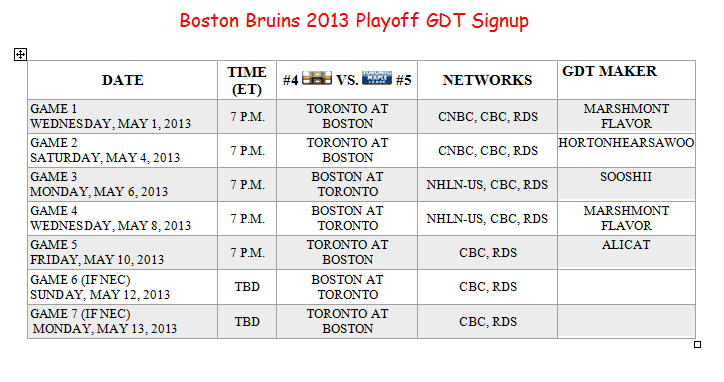Click the NETWORKS column header
Screen dimensions: 724x382
[x=488, y=80]
